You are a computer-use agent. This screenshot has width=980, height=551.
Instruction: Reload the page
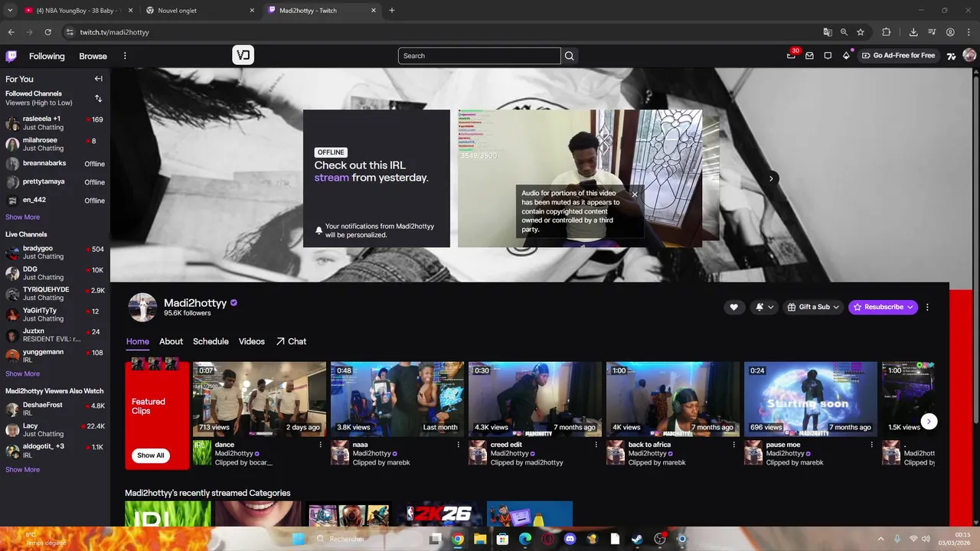tap(47, 32)
